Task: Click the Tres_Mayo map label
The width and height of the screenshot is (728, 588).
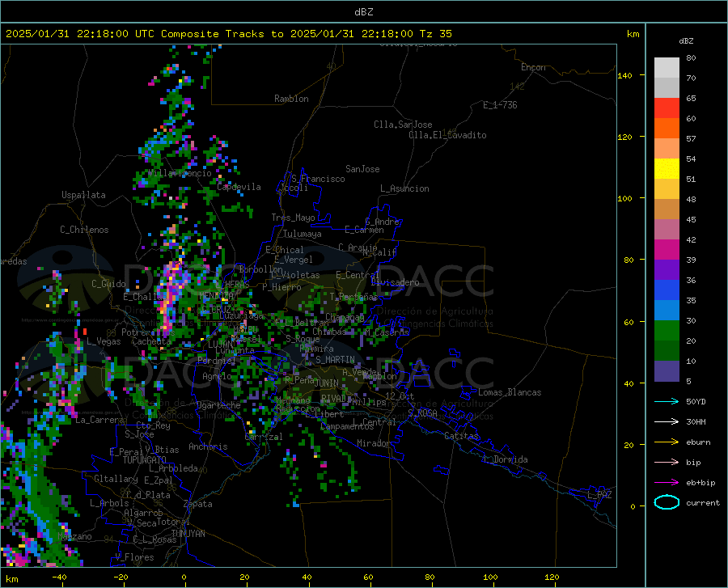Action: 293,218
